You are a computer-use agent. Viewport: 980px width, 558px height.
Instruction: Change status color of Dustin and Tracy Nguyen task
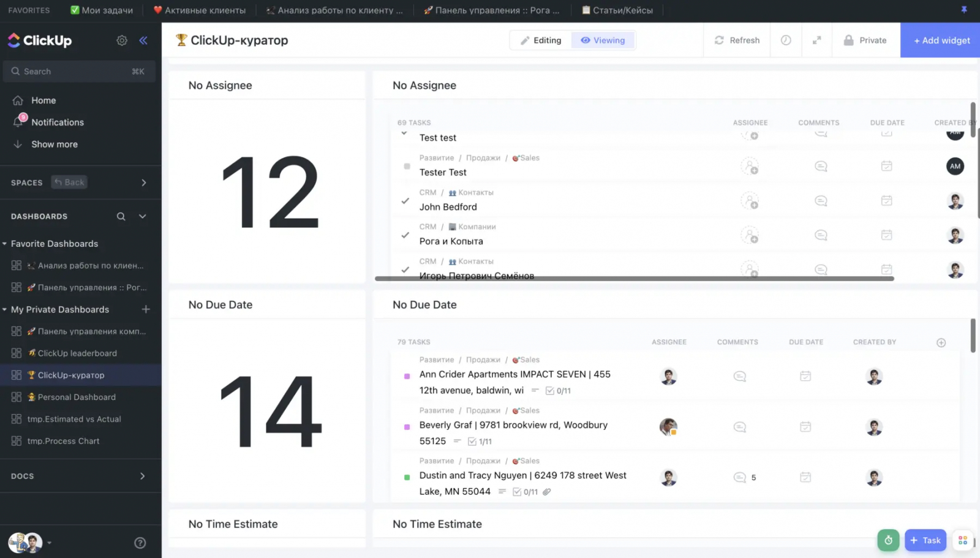point(407,478)
